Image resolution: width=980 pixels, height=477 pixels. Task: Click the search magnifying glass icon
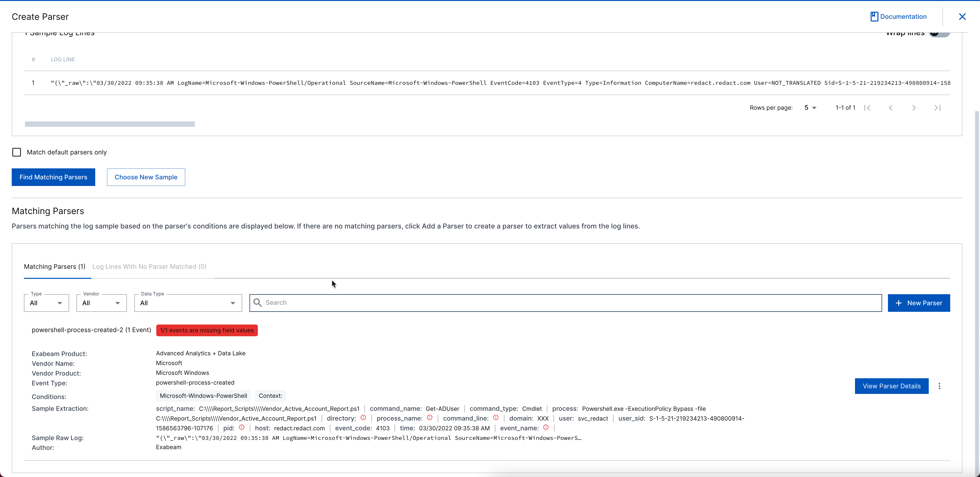tap(258, 302)
